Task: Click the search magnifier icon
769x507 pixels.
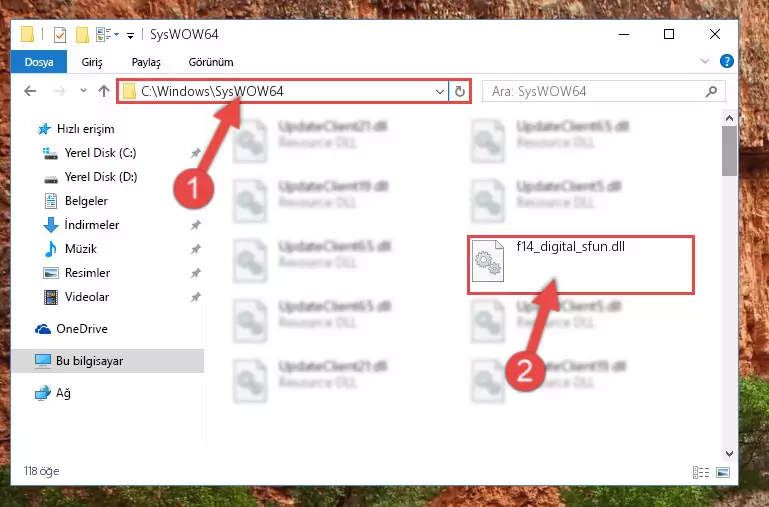Action: (x=711, y=91)
